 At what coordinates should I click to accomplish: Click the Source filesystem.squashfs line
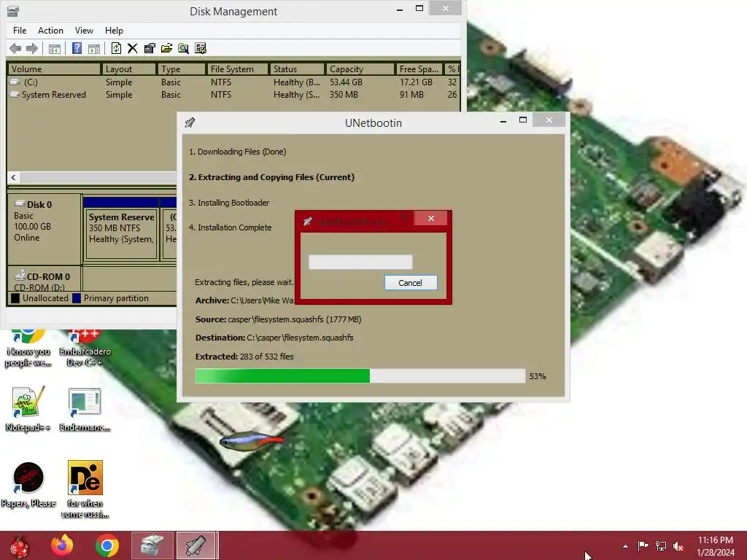tap(278, 319)
